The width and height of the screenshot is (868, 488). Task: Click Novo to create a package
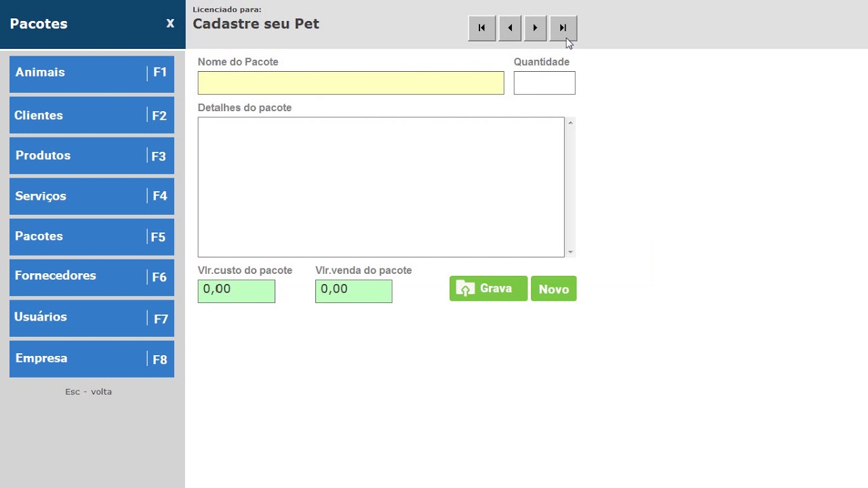553,289
